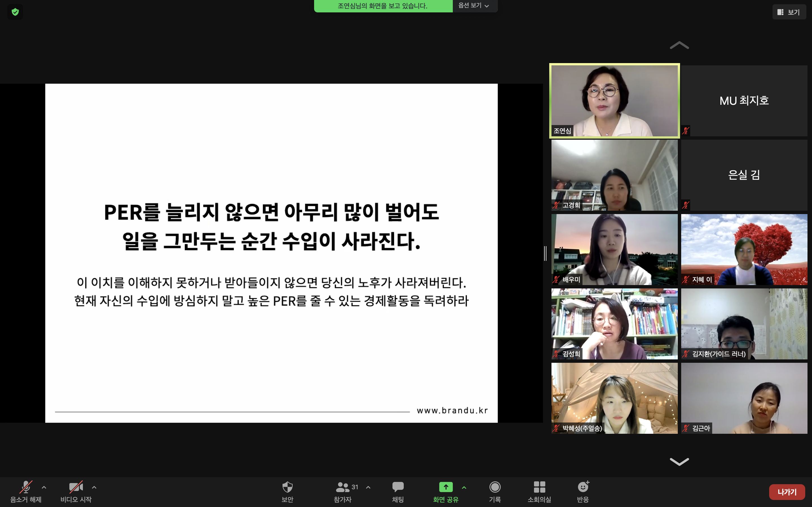
Task: Start recording with the 기록 icon
Action: pos(495,487)
